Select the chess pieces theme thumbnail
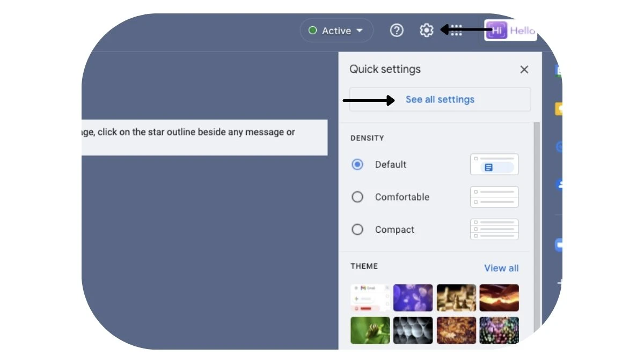644x363 pixels. point(456,298)
